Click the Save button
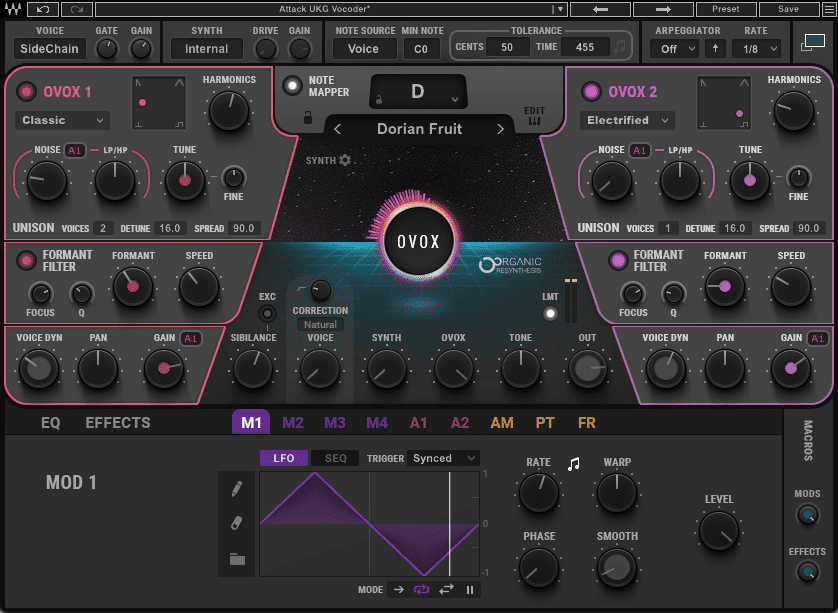The image size is (838, 613). pyautogui.click(x=788, y=9)
